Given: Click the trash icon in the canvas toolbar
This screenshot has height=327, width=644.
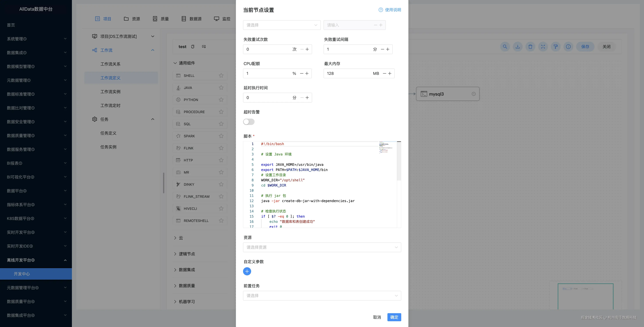Looking at the screenshot, I should pyautogui.click(x=530, y=46).
